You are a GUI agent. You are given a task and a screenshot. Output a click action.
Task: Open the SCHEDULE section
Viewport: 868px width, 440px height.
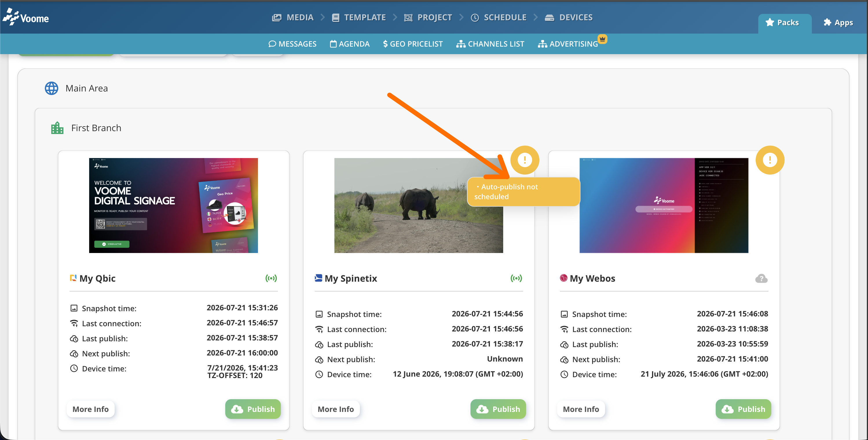498,18
